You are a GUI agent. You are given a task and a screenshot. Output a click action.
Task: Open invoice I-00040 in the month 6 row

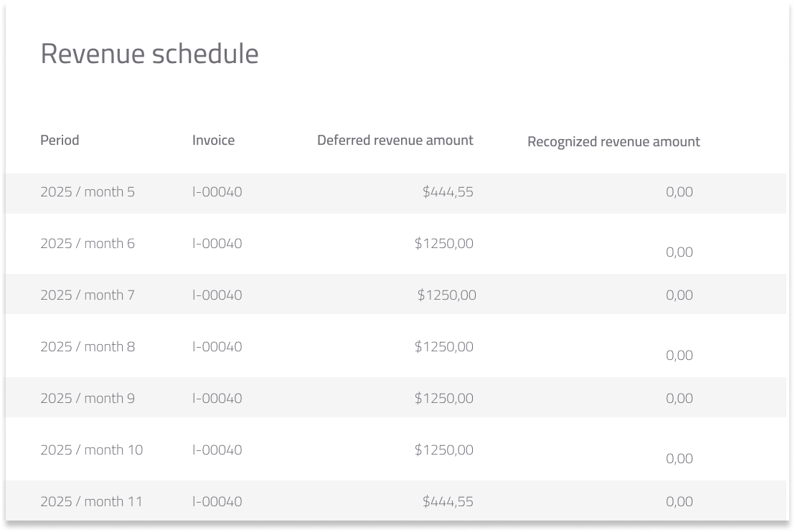point(217,243)
